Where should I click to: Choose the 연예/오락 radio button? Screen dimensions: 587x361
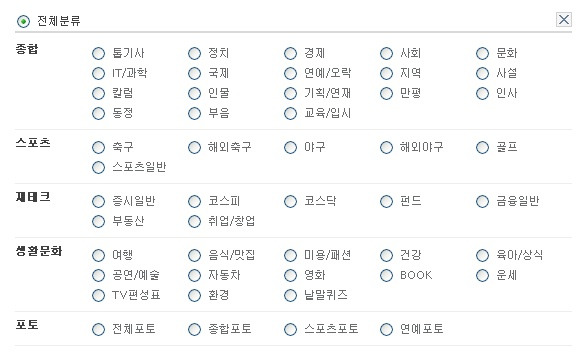(x=290, y=73)
